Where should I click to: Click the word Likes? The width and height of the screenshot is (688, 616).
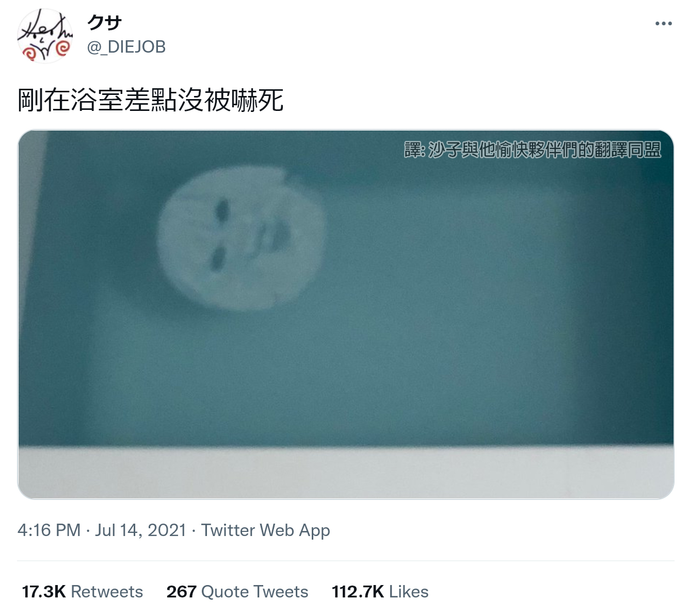point(409,591)
